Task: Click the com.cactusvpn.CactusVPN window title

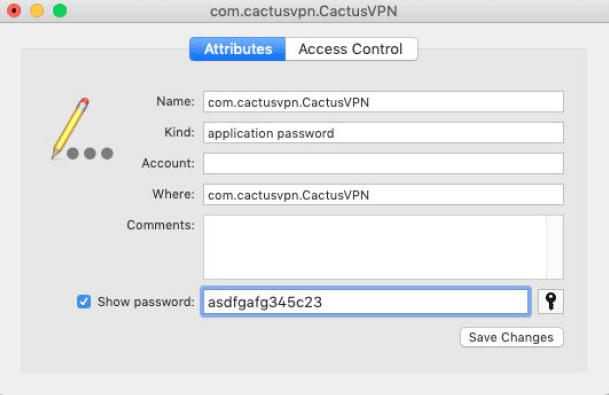Action: 304,11
